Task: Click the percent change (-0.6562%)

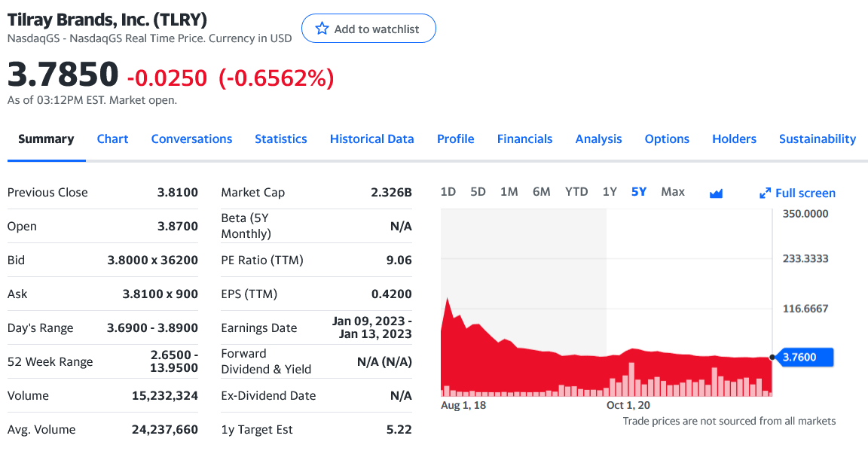Action: click(x=277, y=78)
